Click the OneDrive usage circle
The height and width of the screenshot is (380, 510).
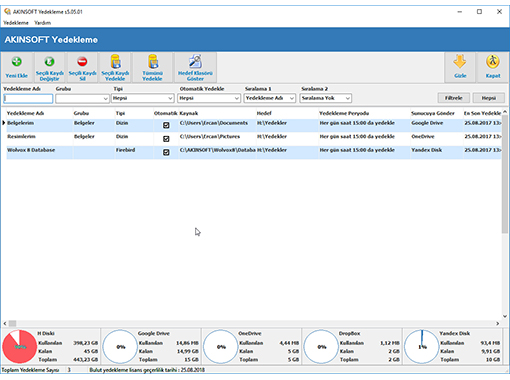(x=221, y=347)
